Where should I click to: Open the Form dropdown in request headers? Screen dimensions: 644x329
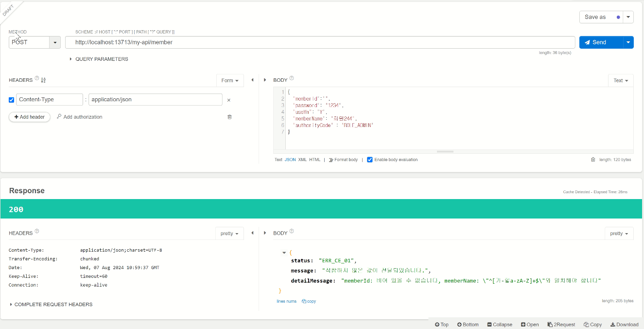pyautogui.click(x=230, y=80)
